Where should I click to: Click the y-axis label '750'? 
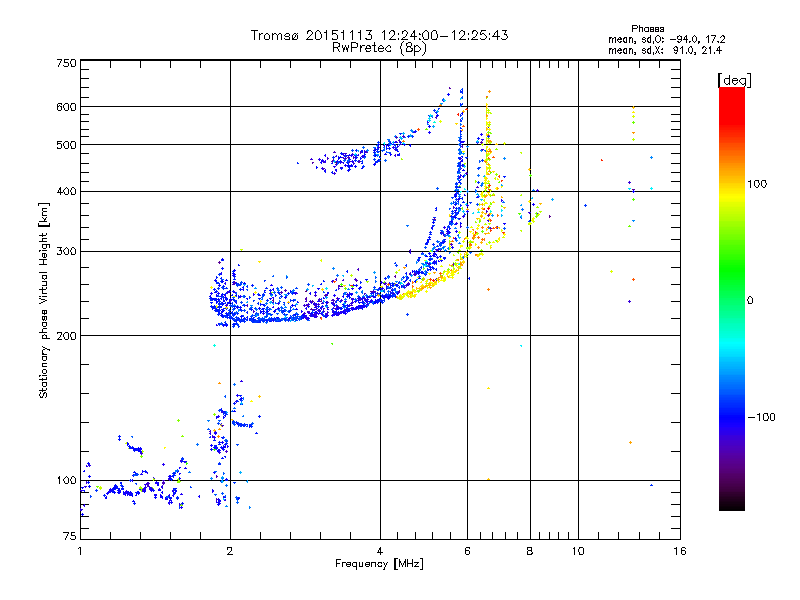tap(67, 63)
